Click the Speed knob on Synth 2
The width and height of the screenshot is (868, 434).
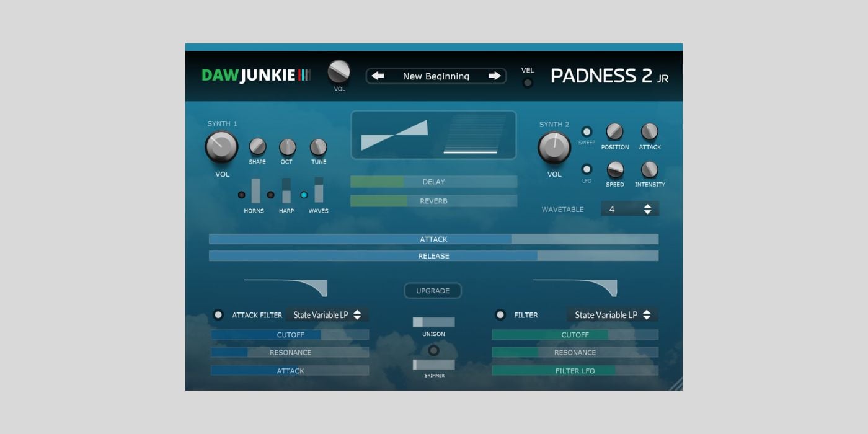[x=614, y=170]
